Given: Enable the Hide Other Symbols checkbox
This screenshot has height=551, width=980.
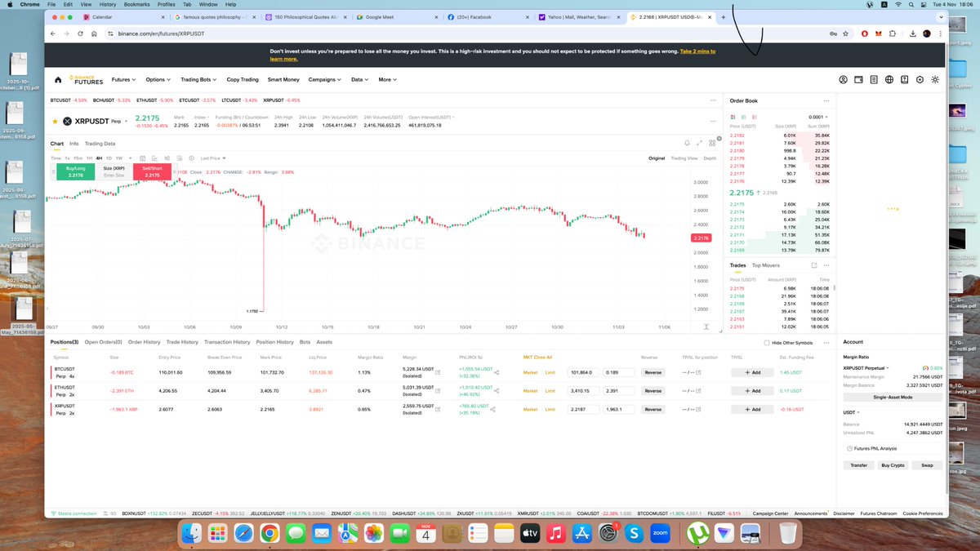Looking at the screenshot, I should pyautogui.click(x=767, y=342).
